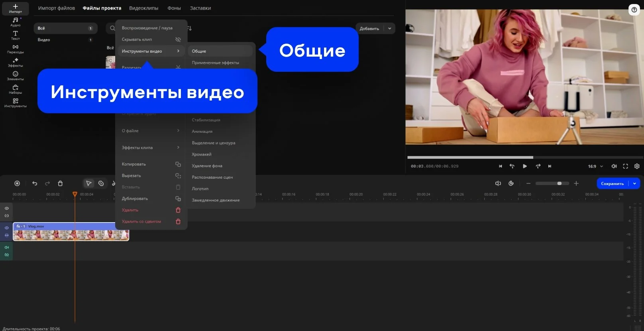Expand the 16:9 aspect ratio dropdown
This screenshot has width=644, height=331.
coord(595,166)
